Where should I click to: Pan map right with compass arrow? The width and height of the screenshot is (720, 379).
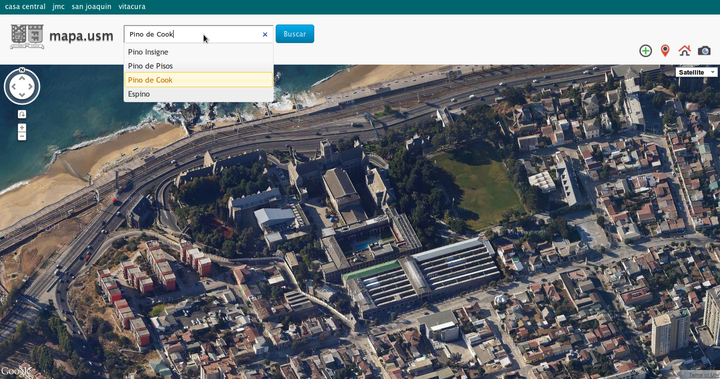[31, 86]
